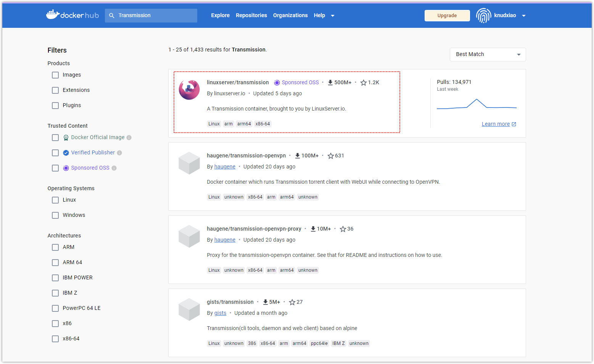Screen dimensions: 594x364
Task: Click the info icon beside Verified Publisher
Action: point(119,153)
